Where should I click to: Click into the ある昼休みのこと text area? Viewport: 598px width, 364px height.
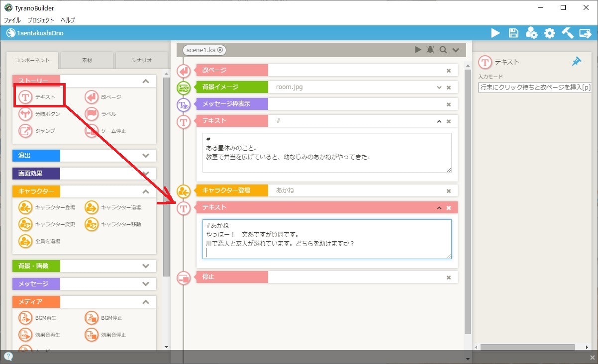coord(327,153)
